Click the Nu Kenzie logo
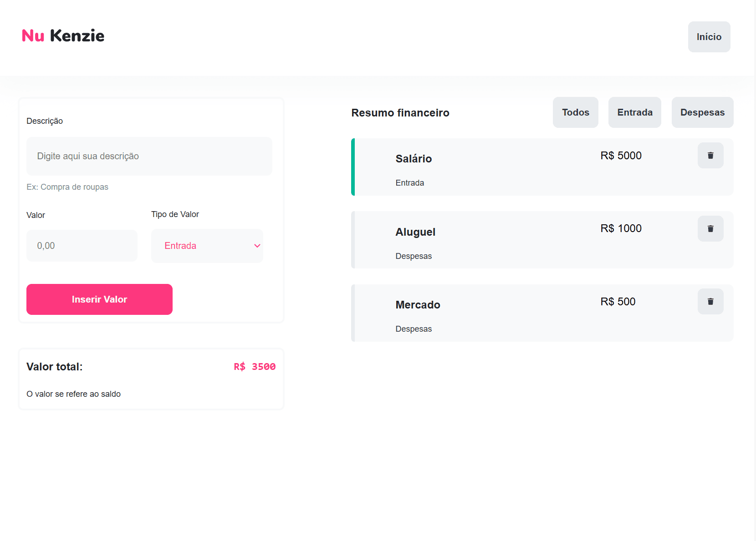This screenshot has height=541, width=756. (x=63, y=35)
